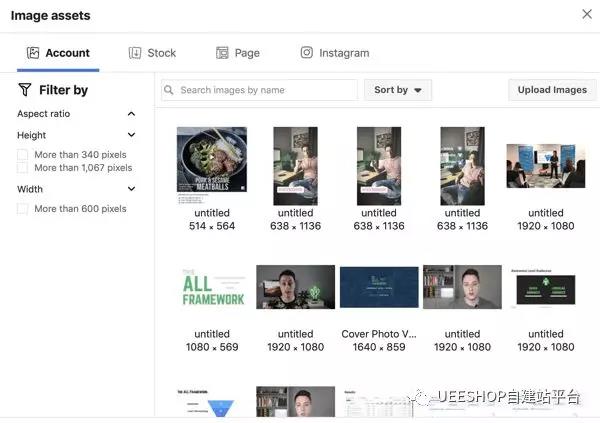Click the Filter by funnel icon

pyautogui.click(x=25, y=90)
